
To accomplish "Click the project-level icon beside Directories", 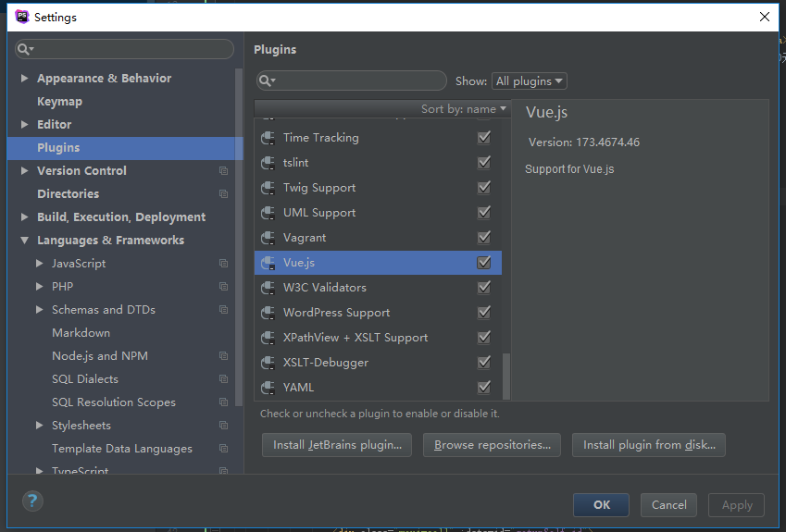I will click(223, 194).
